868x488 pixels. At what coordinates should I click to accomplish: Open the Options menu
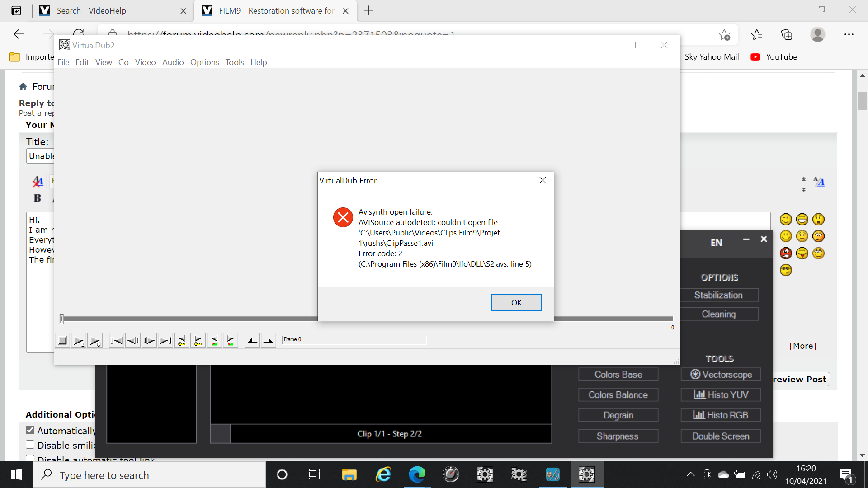click(204, 62)
